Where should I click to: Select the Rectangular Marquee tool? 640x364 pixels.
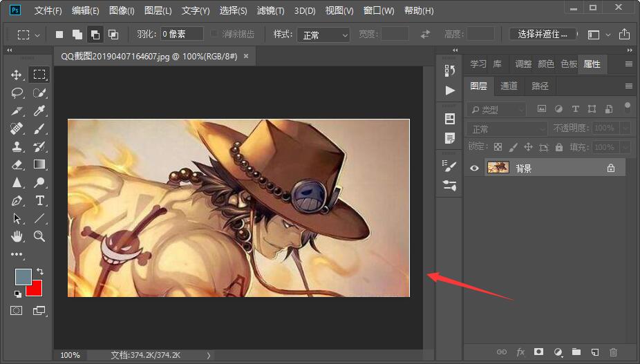39,75
